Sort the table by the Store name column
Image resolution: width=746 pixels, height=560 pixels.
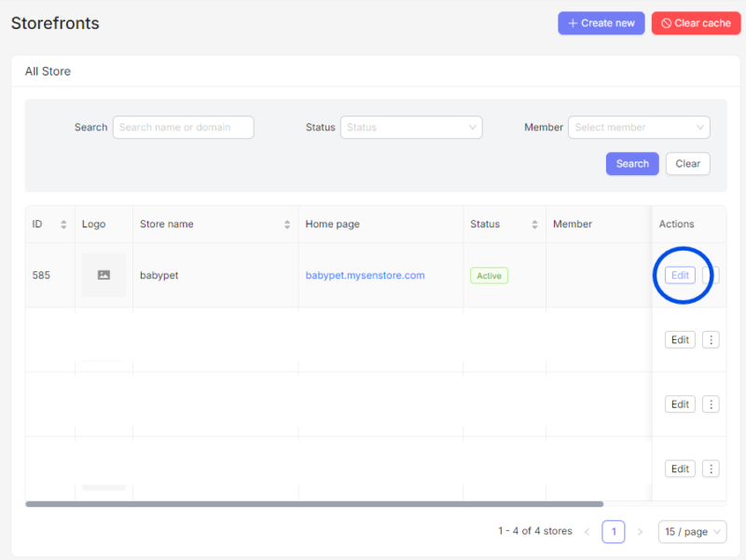287,225
